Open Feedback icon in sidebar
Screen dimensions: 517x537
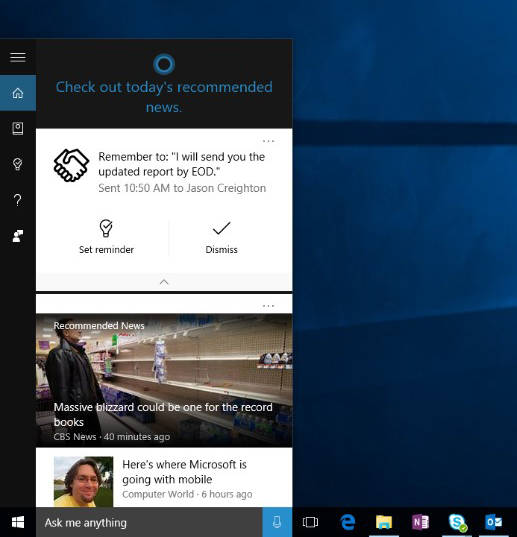click(x=18, y=236)
